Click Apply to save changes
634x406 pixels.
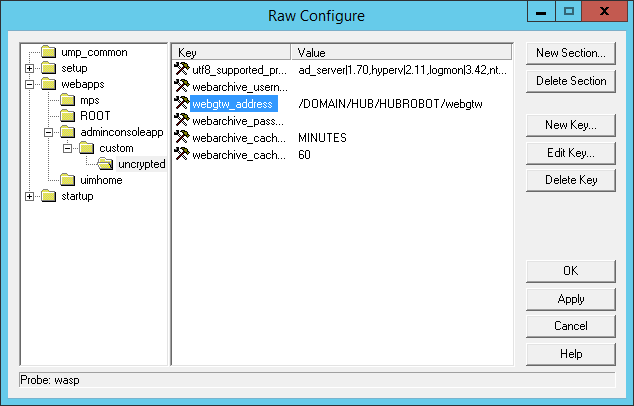570,299
